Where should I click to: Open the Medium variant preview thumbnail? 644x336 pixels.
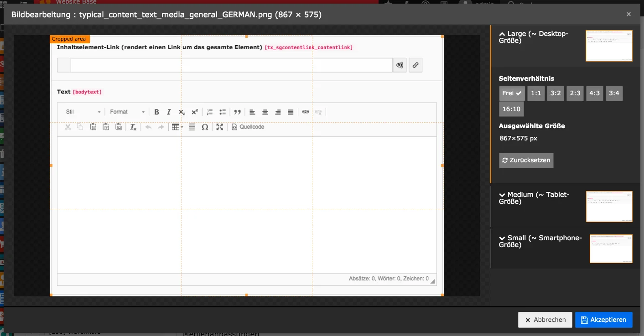pos(609,207)
